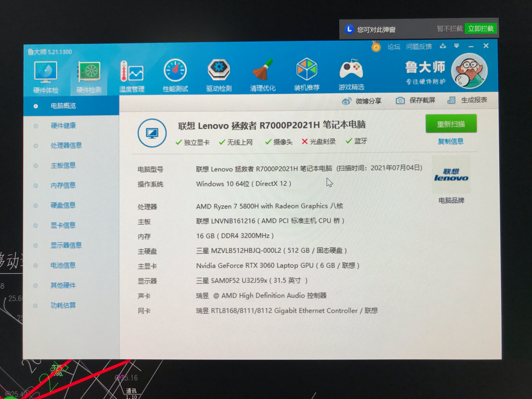Click the 光盘刻录 cross-marked item
Screen dimensions: 532x399
pyautogui.click(x=318, y=141)
